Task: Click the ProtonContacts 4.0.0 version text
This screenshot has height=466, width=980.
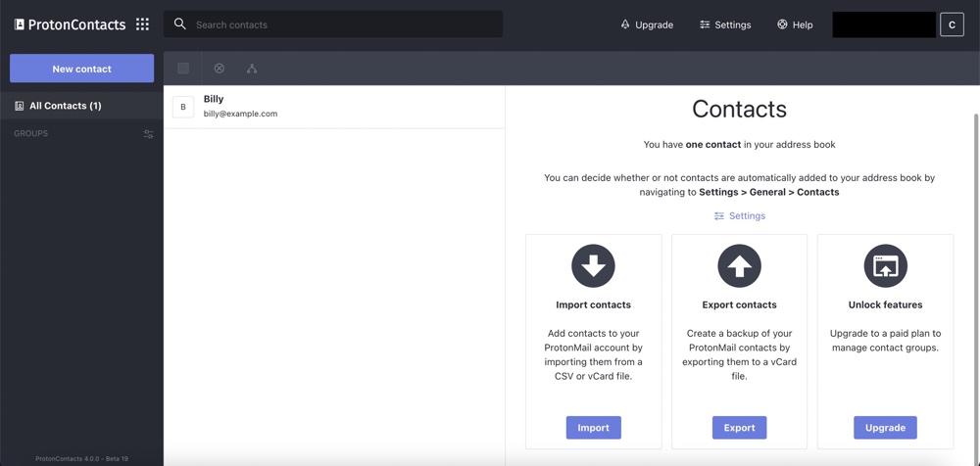Action: [x=82, y=458]
